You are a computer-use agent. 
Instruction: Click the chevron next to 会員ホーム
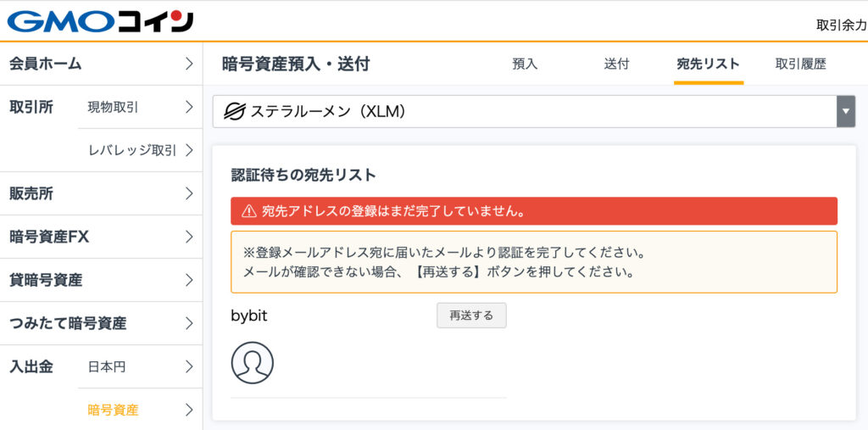[x=189, y=64]
